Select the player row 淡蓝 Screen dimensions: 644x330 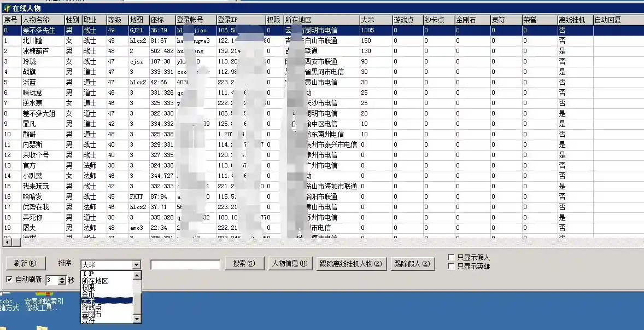pyautogui.click(x=323, y=82)
